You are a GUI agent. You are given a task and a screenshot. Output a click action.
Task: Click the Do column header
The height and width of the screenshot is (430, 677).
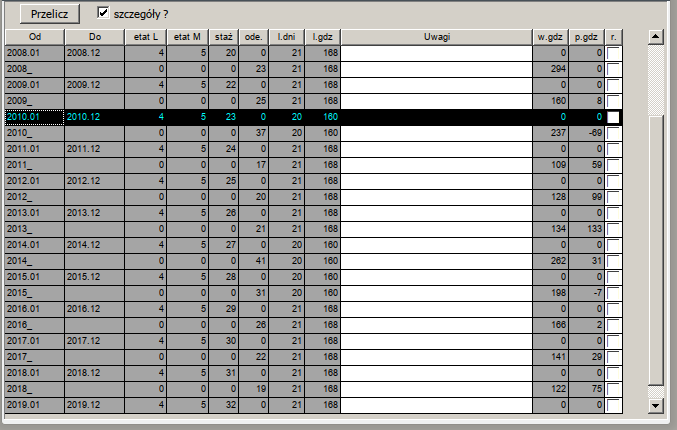click(96, 37)
